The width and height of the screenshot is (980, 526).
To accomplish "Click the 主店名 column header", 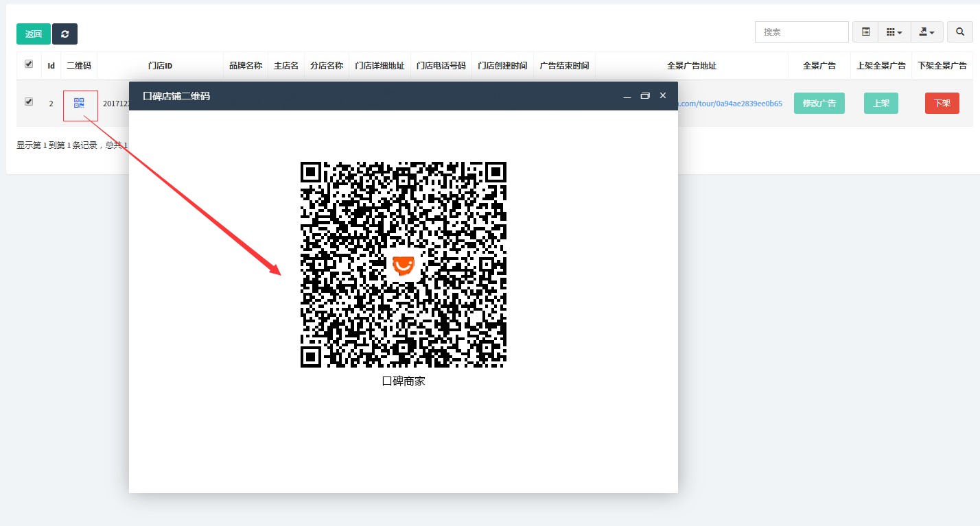I will [x=286, y=66].
